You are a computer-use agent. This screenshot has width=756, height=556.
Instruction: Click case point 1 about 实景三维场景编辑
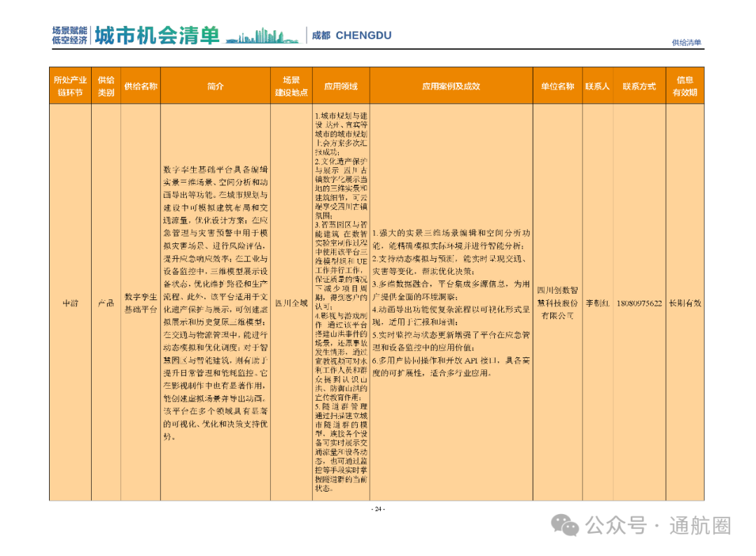(x=451, y=239)
